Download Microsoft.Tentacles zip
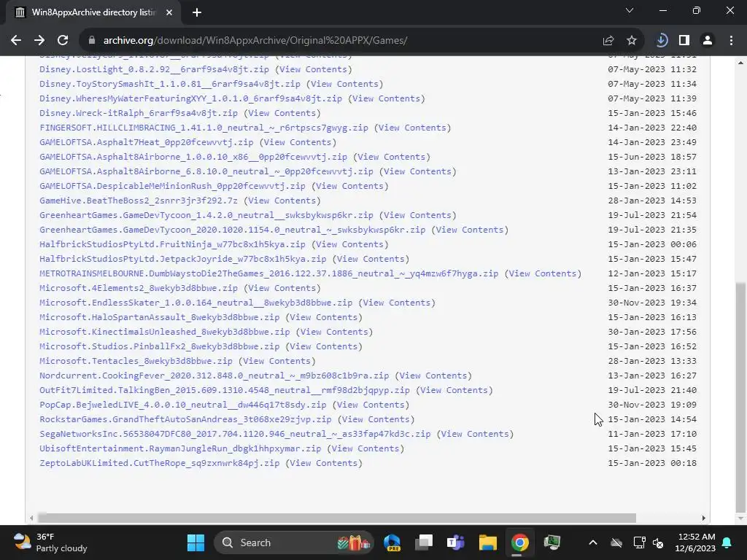 [136, 361]
